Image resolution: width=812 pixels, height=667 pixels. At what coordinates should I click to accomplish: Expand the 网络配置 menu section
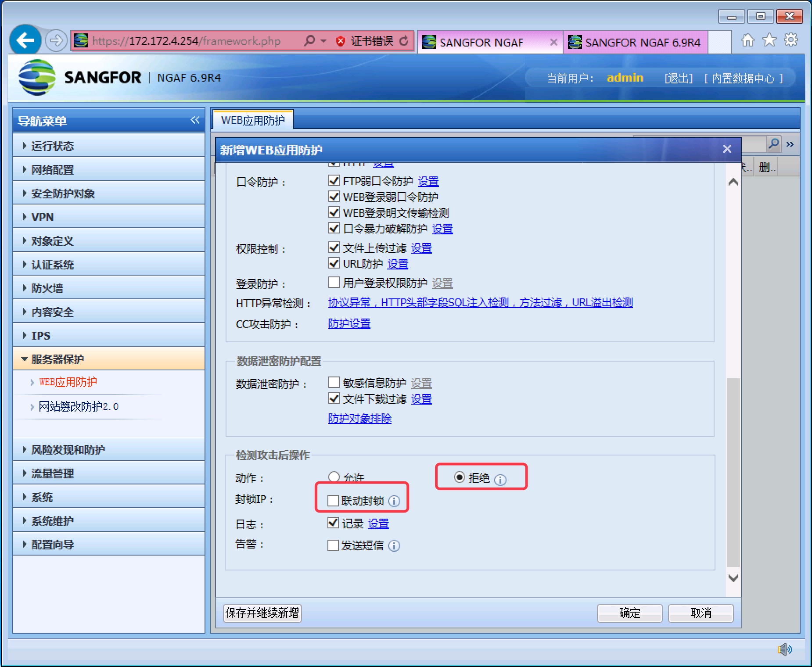(109, 169)
